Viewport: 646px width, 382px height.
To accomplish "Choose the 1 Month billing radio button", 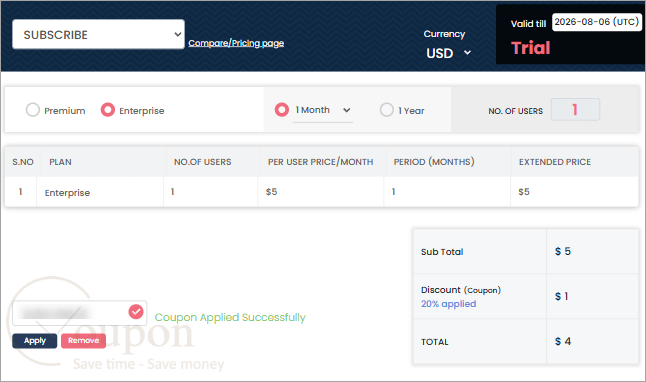I will pyautogui.click(x=282, y=110).
